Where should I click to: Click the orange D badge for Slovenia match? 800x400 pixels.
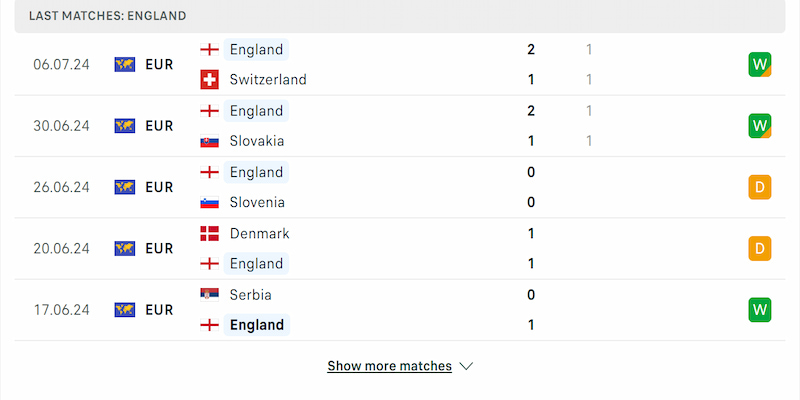point(760,187)
